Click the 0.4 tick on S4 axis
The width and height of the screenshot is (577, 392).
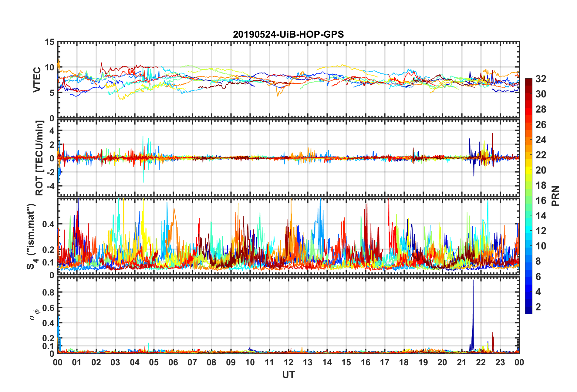tap(49, 224)
